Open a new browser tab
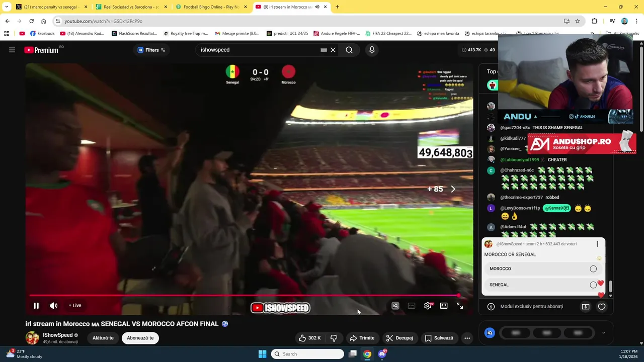644x362 pixels. [337, 7]
